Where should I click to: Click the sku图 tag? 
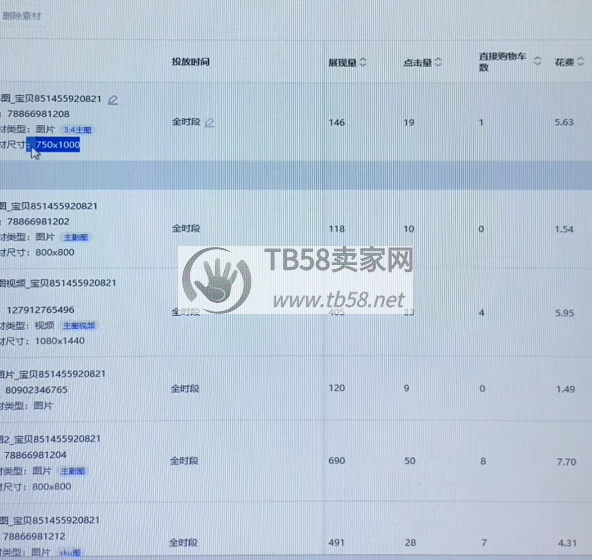point(70,553)
